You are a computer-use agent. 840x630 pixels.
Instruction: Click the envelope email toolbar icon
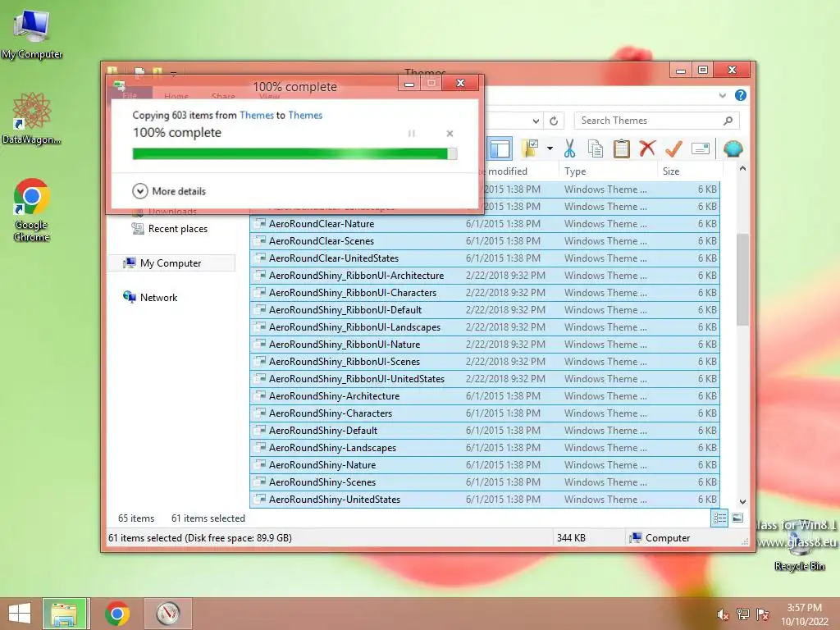[701, 148]
